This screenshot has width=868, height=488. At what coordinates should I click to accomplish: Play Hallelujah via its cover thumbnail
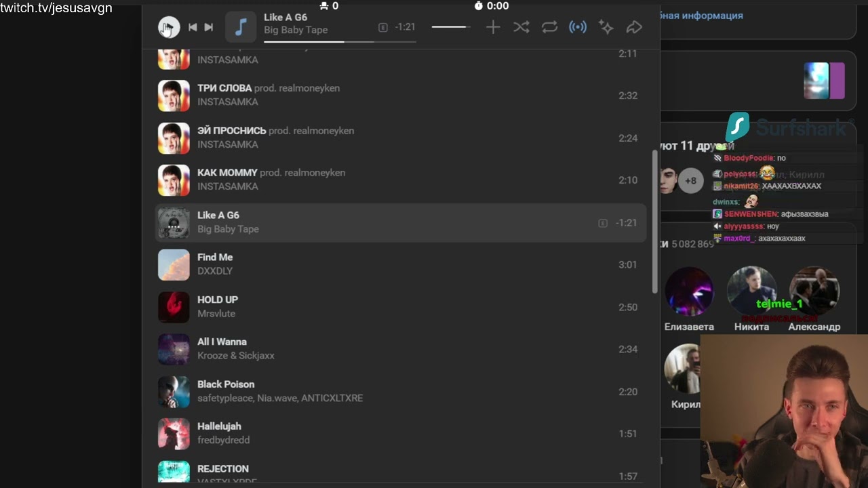(174, 434)
